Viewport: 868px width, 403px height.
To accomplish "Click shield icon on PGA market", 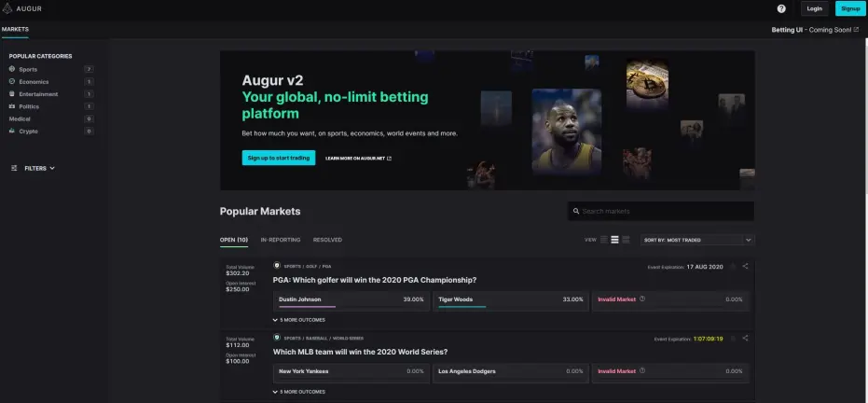I will tap(277, 266).
